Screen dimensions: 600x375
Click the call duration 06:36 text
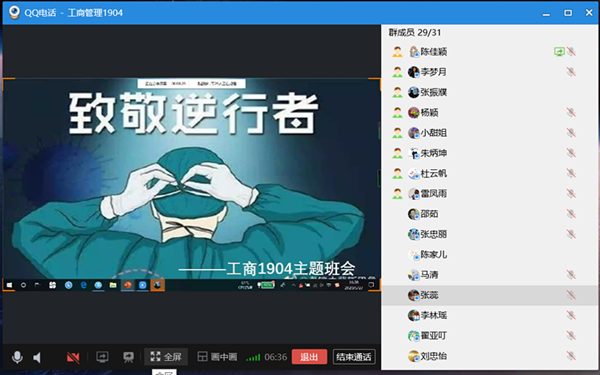[x=276, y=357]
